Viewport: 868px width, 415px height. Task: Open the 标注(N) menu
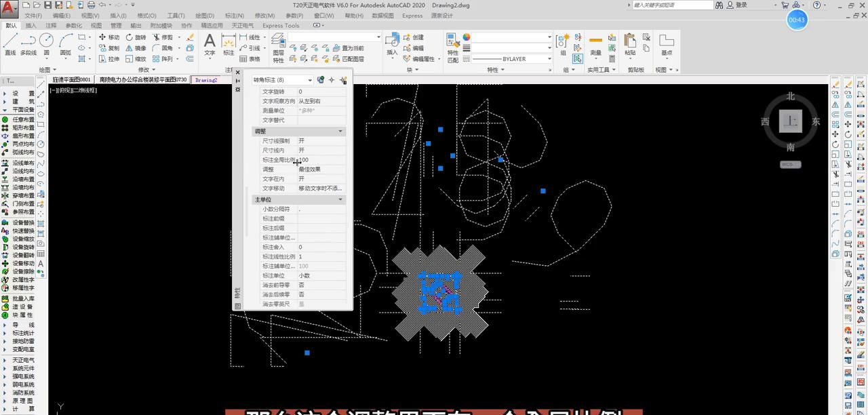pyautogui.click(x=234, y=16)
